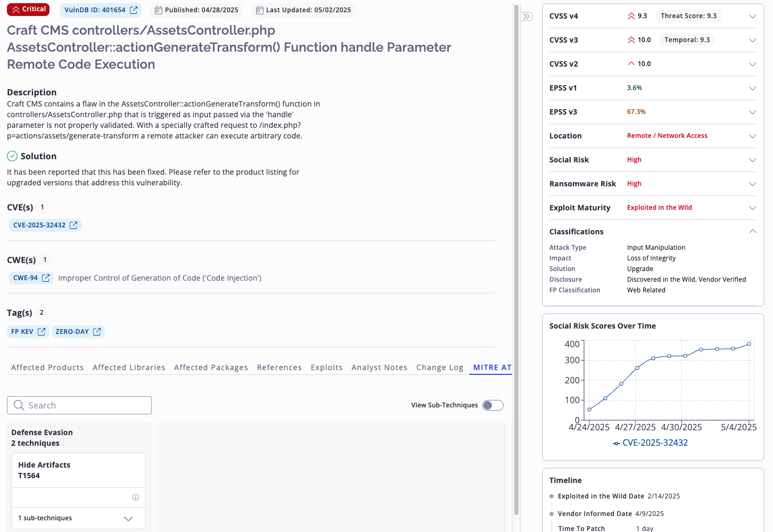This screenshot has height=532, width=773.
Task: Click the last data point on the Social Risk chart
Action: click(749, 344)
